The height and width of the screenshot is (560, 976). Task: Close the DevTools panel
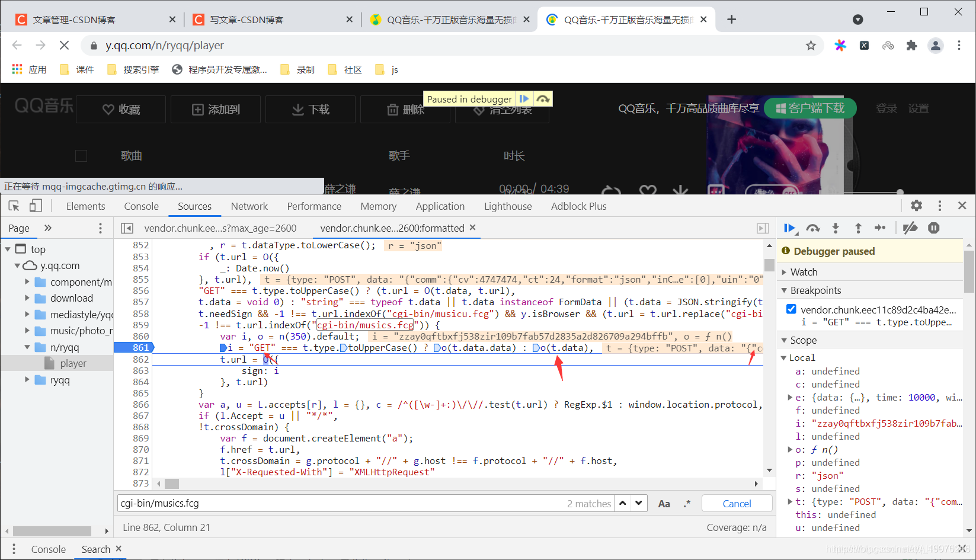tap(962, 206)
